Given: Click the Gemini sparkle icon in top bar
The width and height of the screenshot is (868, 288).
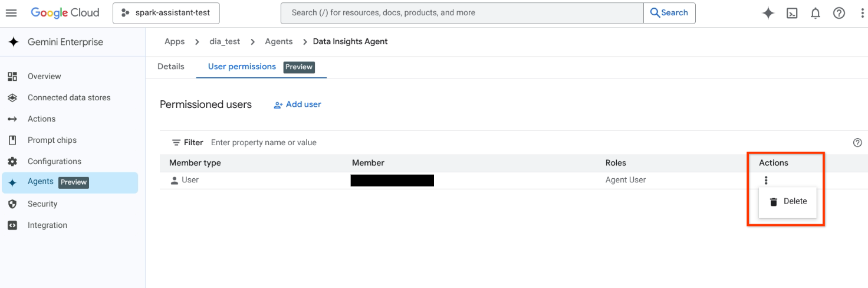Looking at the screenshot, I should pyautogui.click(x=768, y=13).
